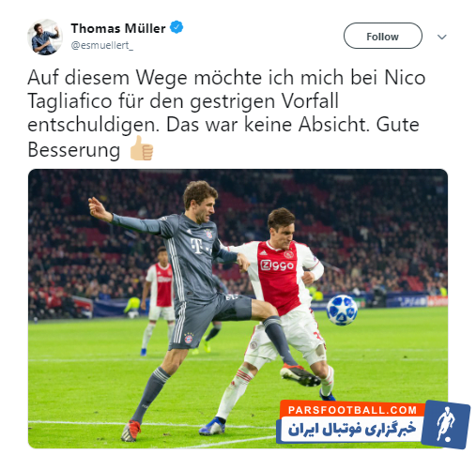The image size is (476, 455).
Task: Click the PARSFOOTBALL.COM watermark banner
Action: [x=353, y=410]
